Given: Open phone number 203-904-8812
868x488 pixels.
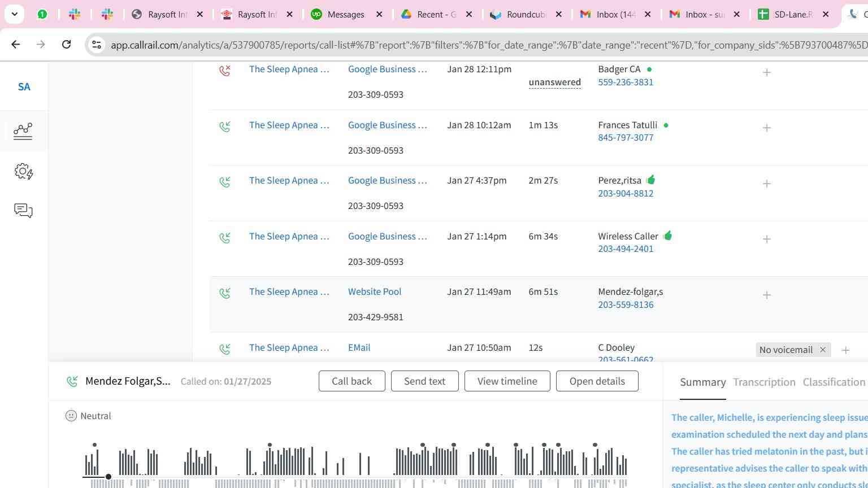Looking at the screenshot, I should [x=626, y=194].
